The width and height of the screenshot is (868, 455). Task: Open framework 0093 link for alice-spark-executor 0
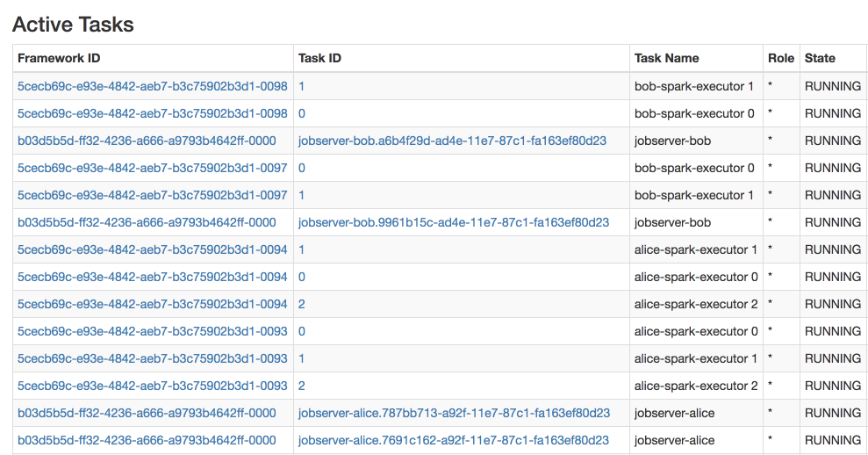152,331
